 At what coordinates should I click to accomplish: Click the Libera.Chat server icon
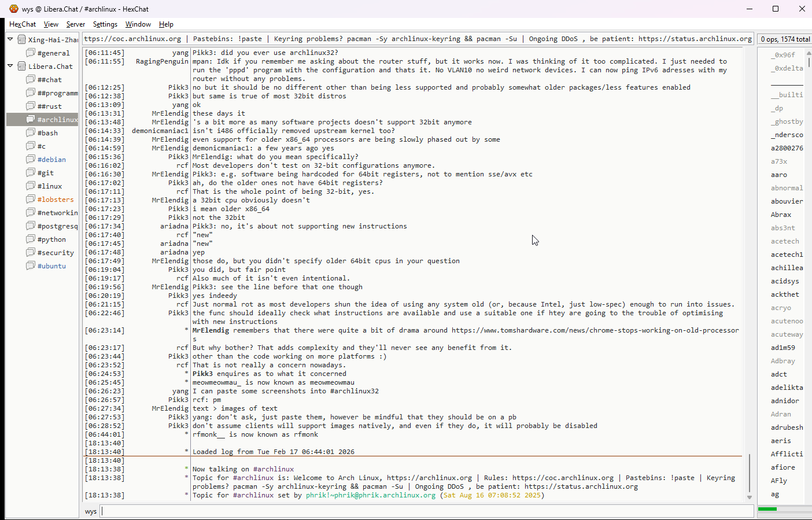pos(22,66)
